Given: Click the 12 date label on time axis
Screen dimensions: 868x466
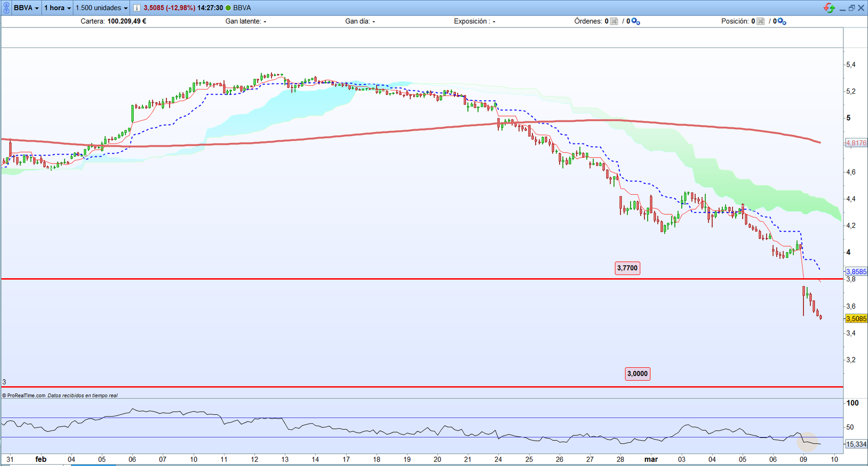Looking at the screenshot, I should [x=254, y=459].
